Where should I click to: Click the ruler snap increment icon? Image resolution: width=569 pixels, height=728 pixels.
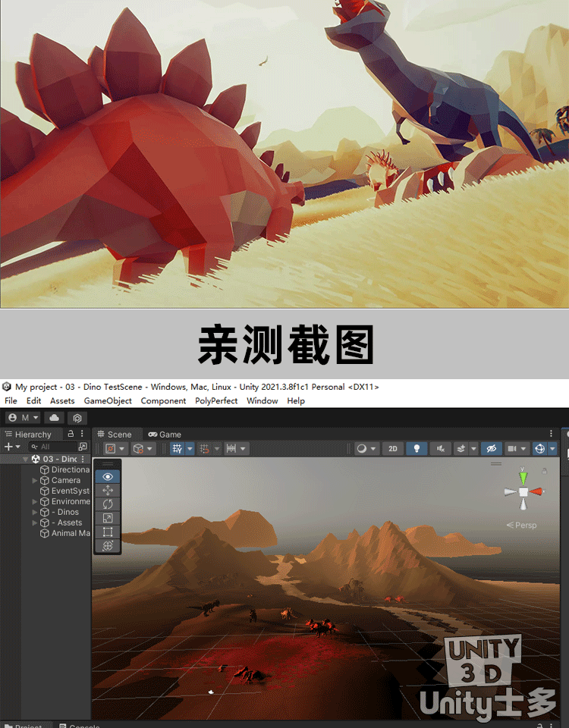(x=231, y=448)
